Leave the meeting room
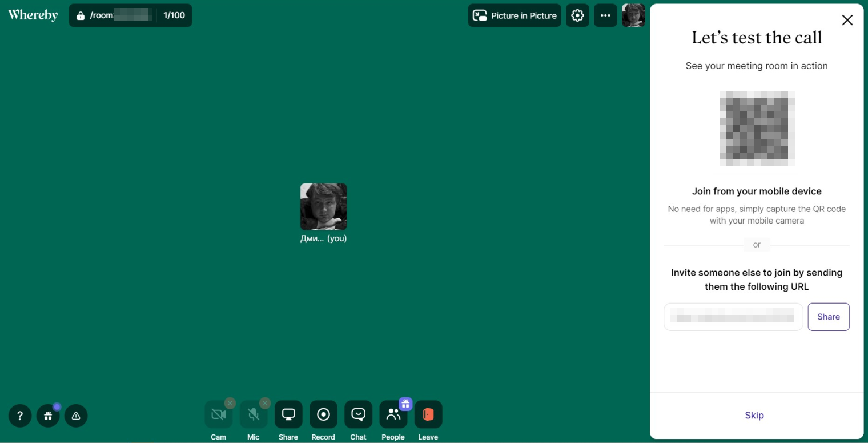Image resolution: width=868 pixels, height=443 pixels. [x=428, y=414]
